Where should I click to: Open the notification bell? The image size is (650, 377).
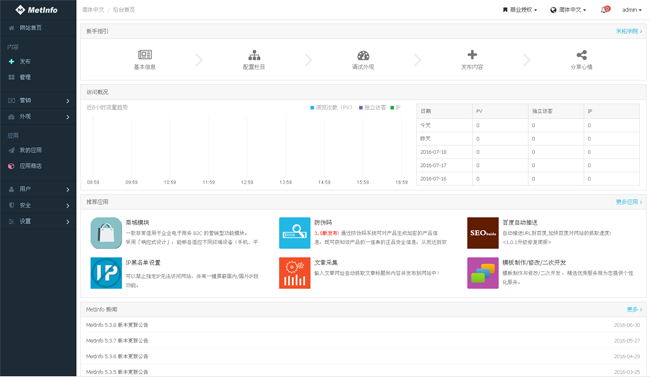click(x=605, y=10)
